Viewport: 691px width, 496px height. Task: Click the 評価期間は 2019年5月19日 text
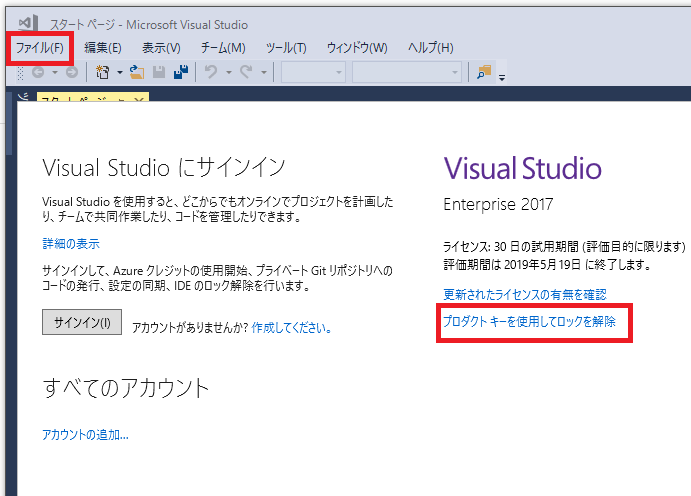coord(547,265)
